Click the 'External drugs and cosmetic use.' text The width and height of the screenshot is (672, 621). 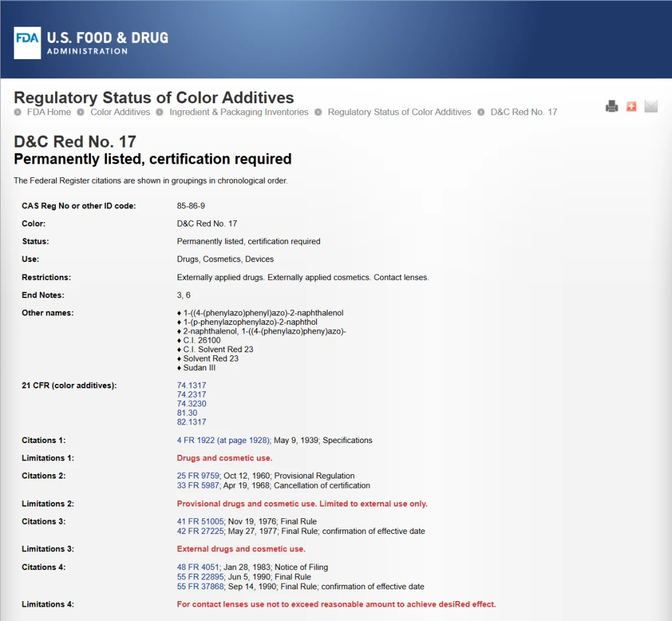point(241,549)
